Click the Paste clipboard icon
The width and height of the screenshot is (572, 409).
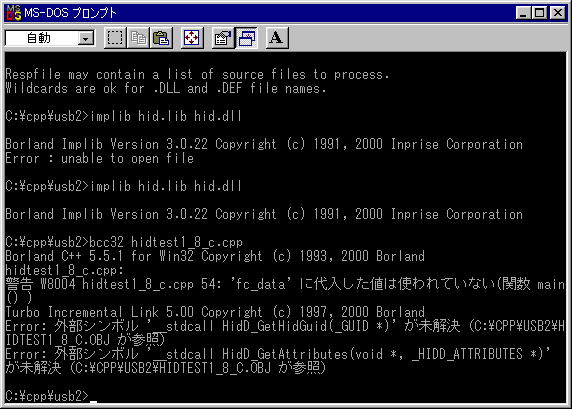[161, 38]
